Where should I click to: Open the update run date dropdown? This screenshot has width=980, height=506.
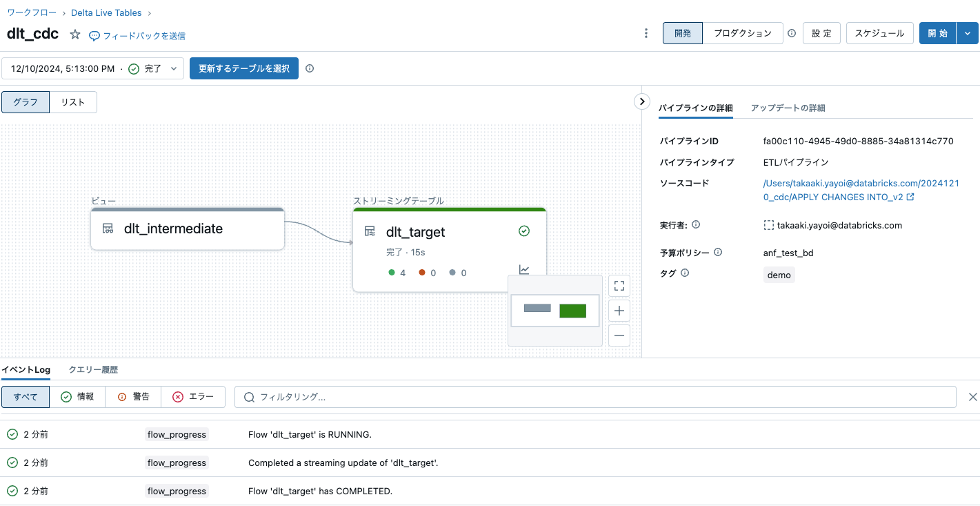(x=93, y=68)
